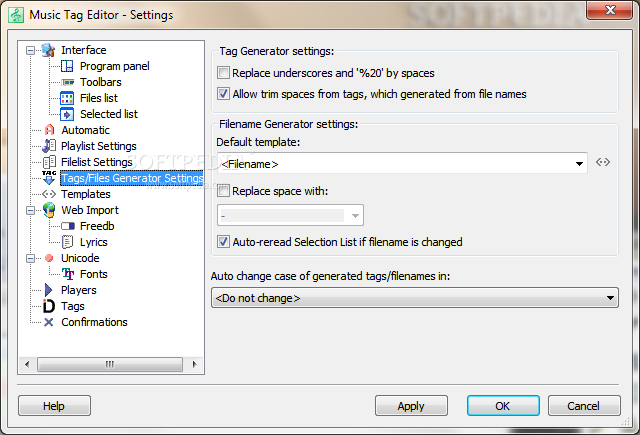
Task: Click the Help button
Action: 54,406
